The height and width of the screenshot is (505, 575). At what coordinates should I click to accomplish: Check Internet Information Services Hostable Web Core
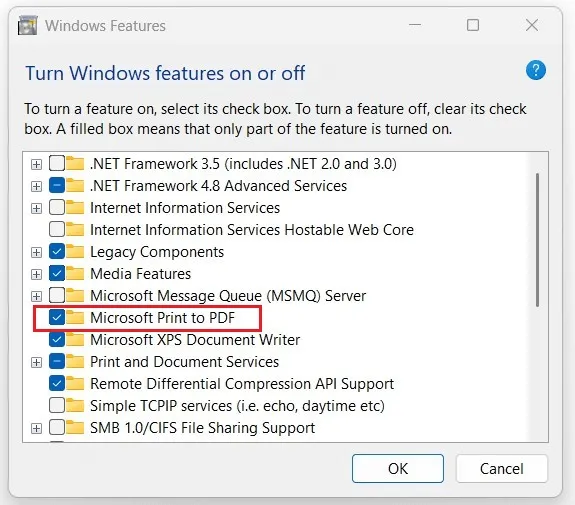pyautogui.click(x=57, y=229)
